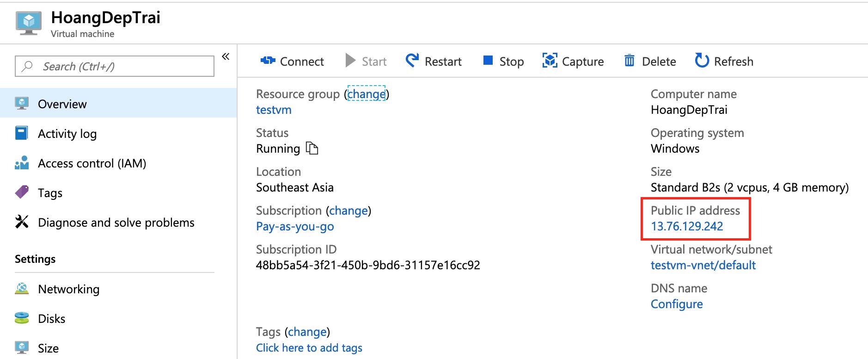The width and height of the screenshot is (868, 359).
Task: Collapse the sidebar with double chevron
Action: (226, 57)
